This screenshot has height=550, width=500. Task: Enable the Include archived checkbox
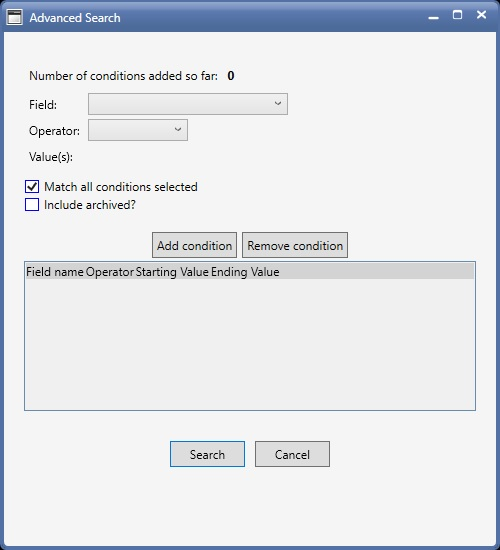[32, 205]
